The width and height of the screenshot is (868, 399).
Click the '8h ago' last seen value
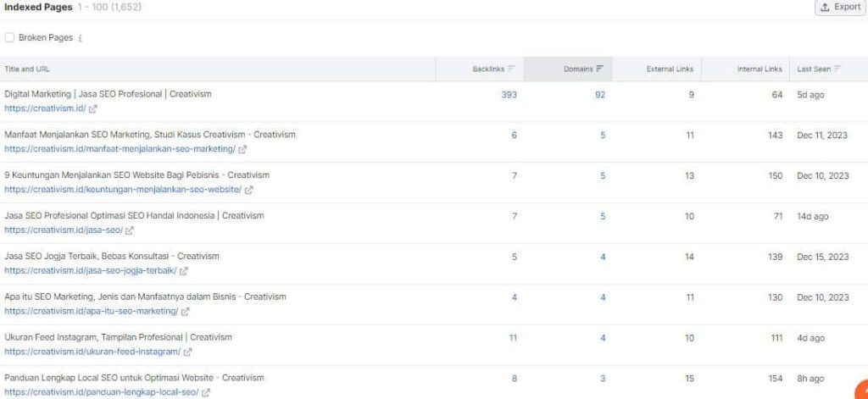pos(810,379)
